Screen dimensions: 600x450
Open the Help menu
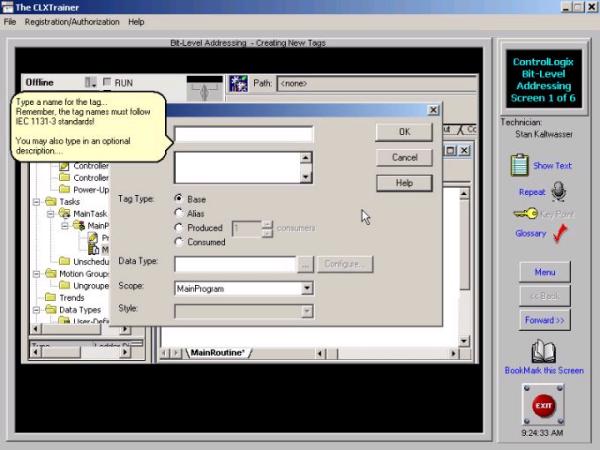(136, 22)
